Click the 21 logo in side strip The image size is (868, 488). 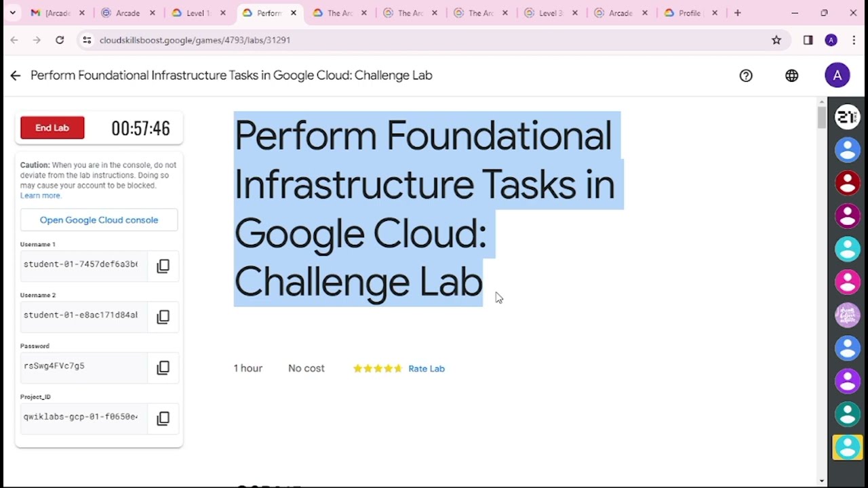click(848, 117)
